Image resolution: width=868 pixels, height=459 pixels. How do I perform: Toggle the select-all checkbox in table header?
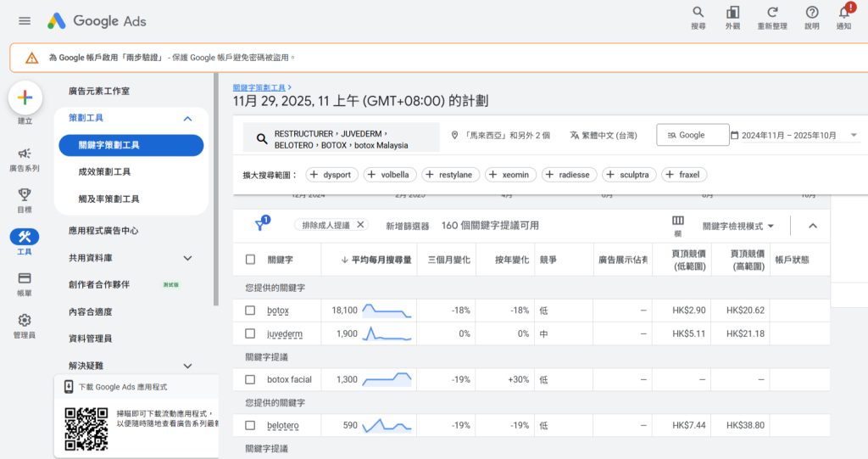tap(250, 260)
